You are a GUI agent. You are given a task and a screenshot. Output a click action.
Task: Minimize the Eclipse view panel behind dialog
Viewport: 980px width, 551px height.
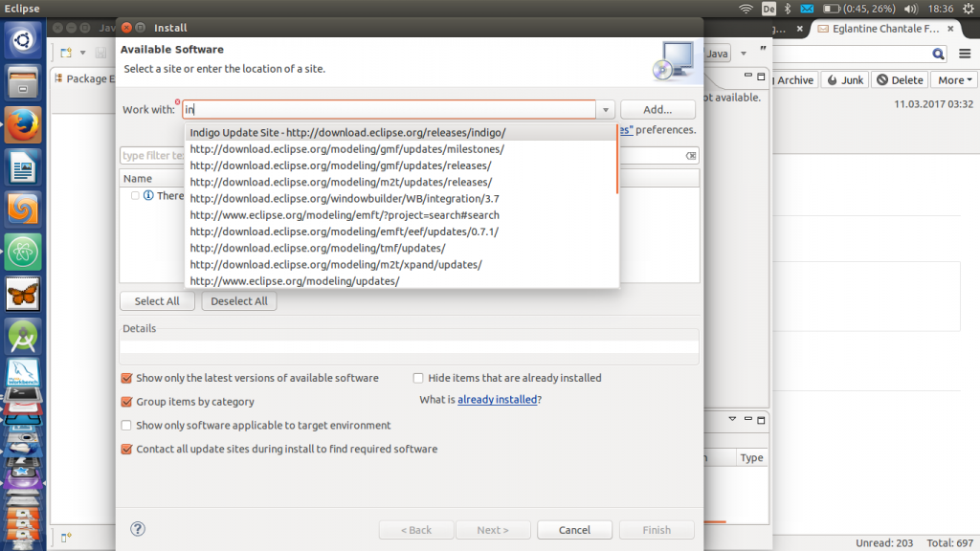pos(748,76)
